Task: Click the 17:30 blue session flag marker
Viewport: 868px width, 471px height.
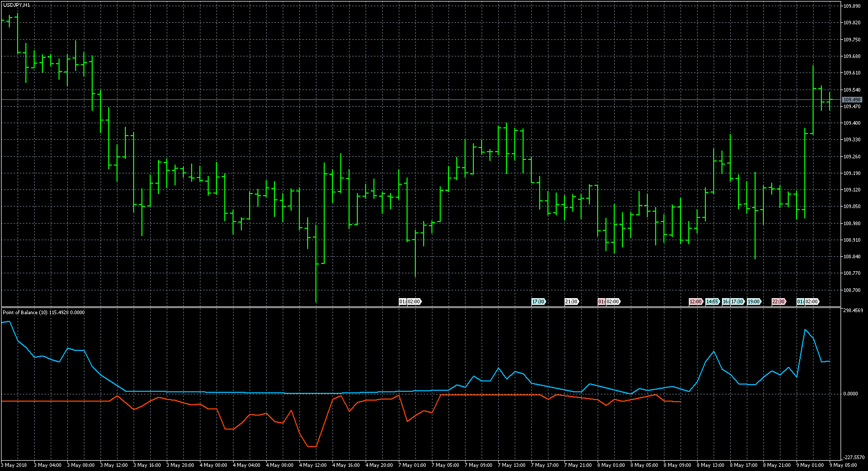Action: (x=538, y=301)
